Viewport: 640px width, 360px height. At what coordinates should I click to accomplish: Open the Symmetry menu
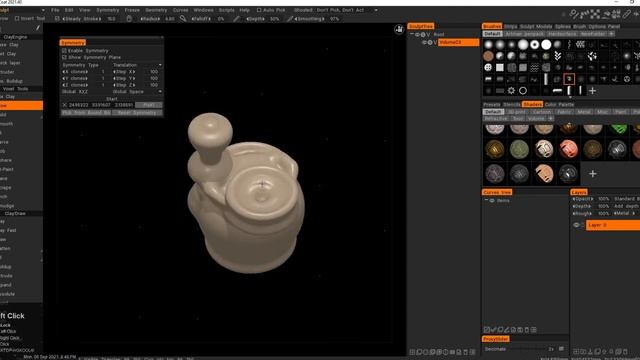[108, 10]
